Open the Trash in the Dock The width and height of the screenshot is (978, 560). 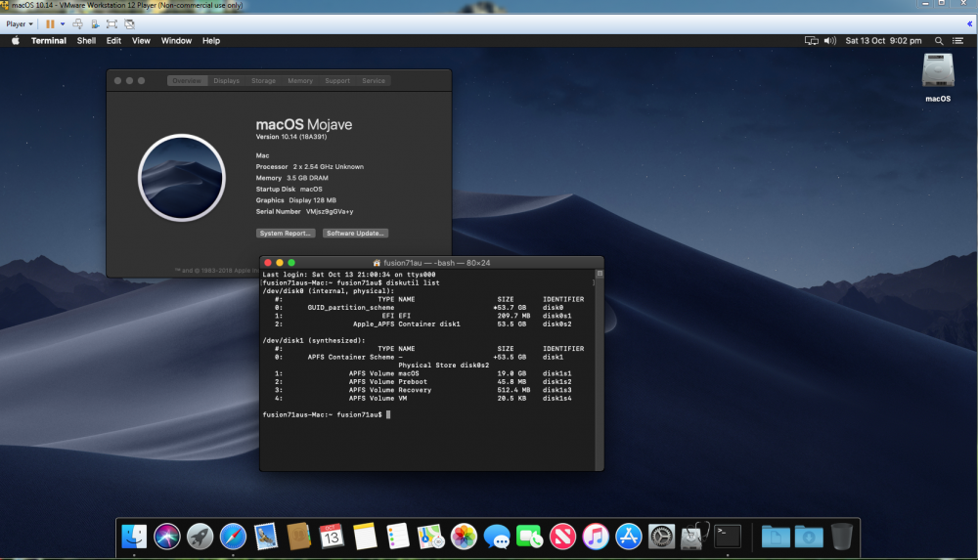click(x=841, y=537)
